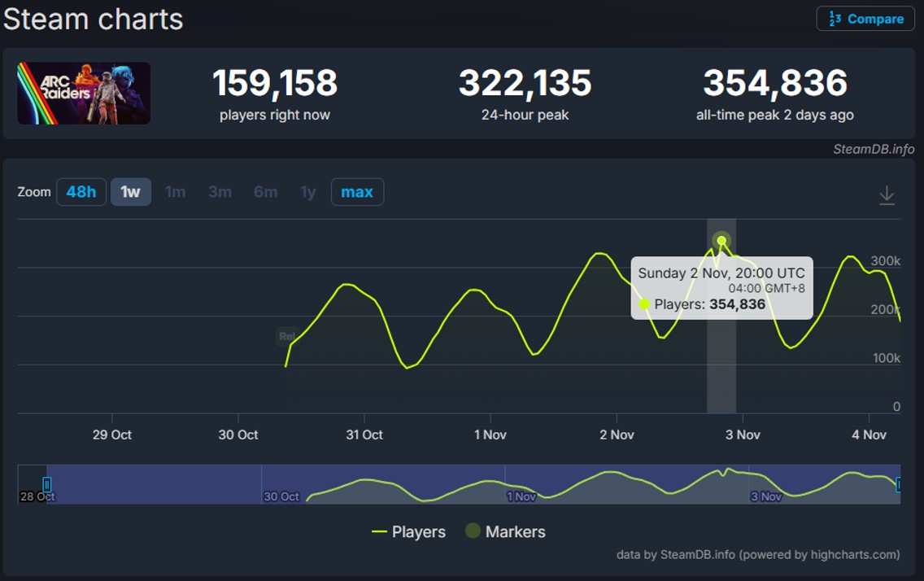Click inside the navigator near 1 Nov

[x=521, y=485]
